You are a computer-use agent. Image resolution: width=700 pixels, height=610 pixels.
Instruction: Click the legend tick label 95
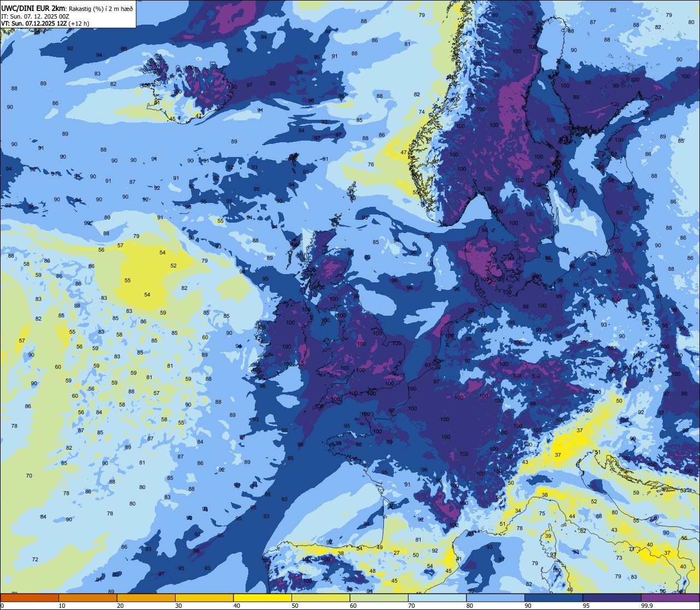(x=586, y=606)
